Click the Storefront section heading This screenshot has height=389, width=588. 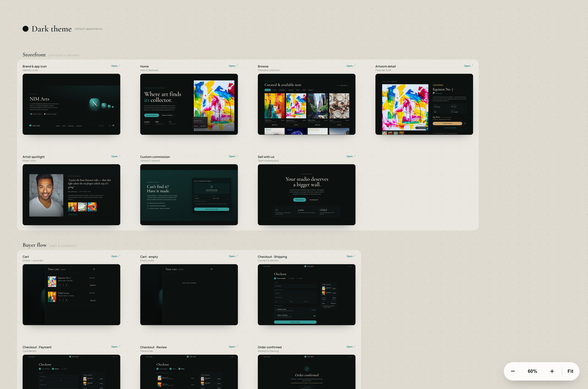[34, 55]
